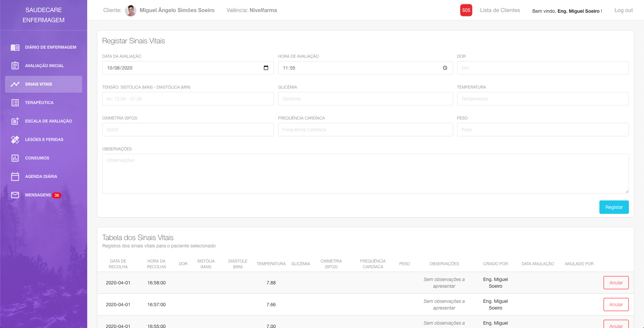Screen dimensions: 644x328
Task: Go to Avaliação Inicial section
Action: [x=44, y=66]
